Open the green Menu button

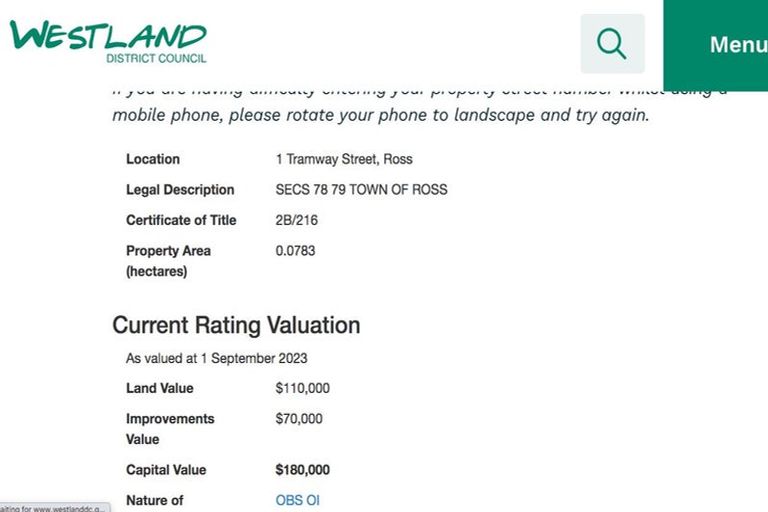click(737, 45)
